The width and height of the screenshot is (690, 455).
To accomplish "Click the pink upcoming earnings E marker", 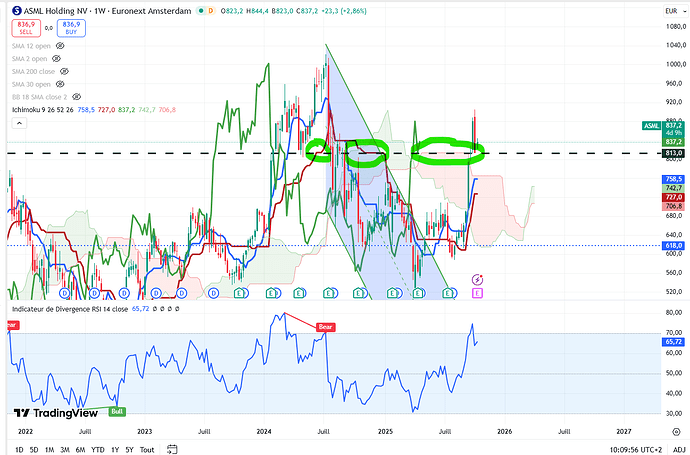I will pyautogui.click(x=477, y=293).
